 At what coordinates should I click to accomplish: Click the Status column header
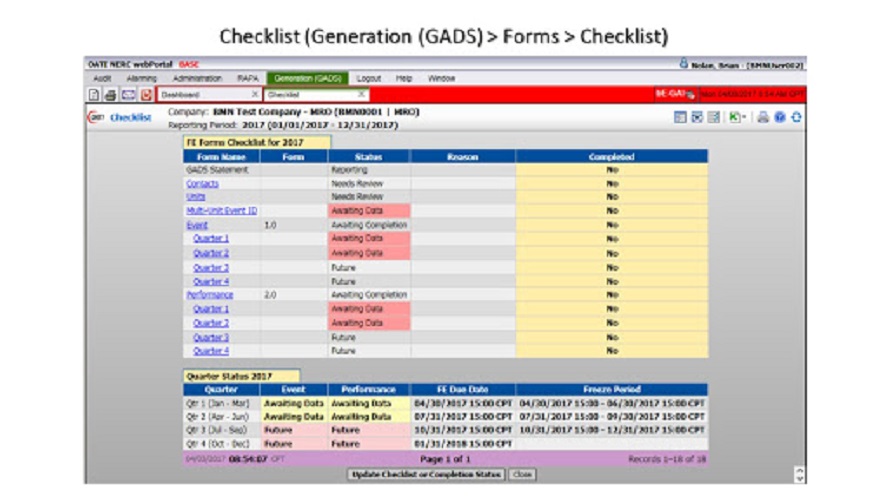(368, 157)
